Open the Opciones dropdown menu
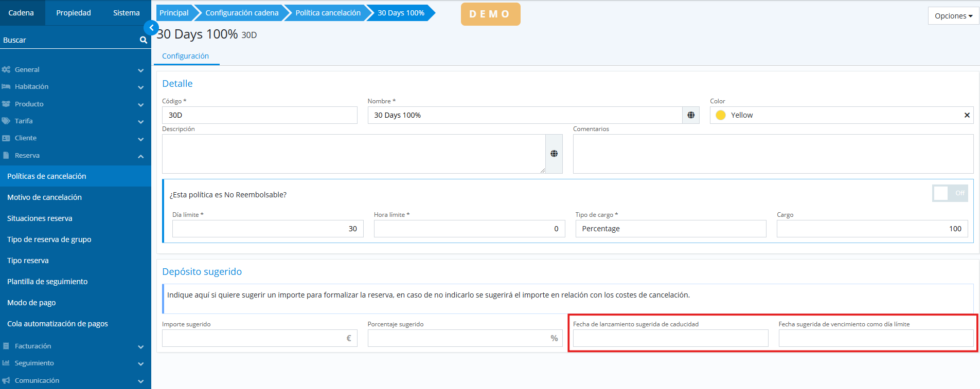This screenshot has width=980, height=389. tap(953, 16)
